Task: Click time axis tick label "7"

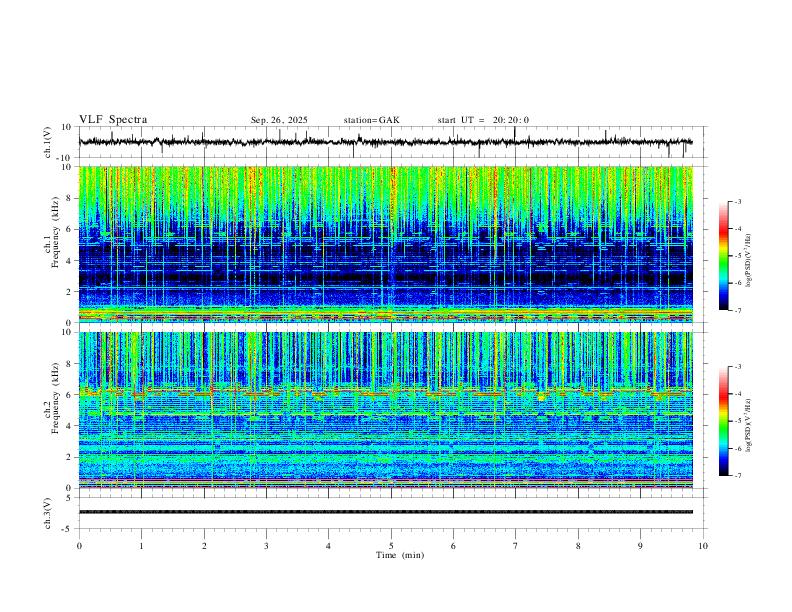Action: [516, 546]
